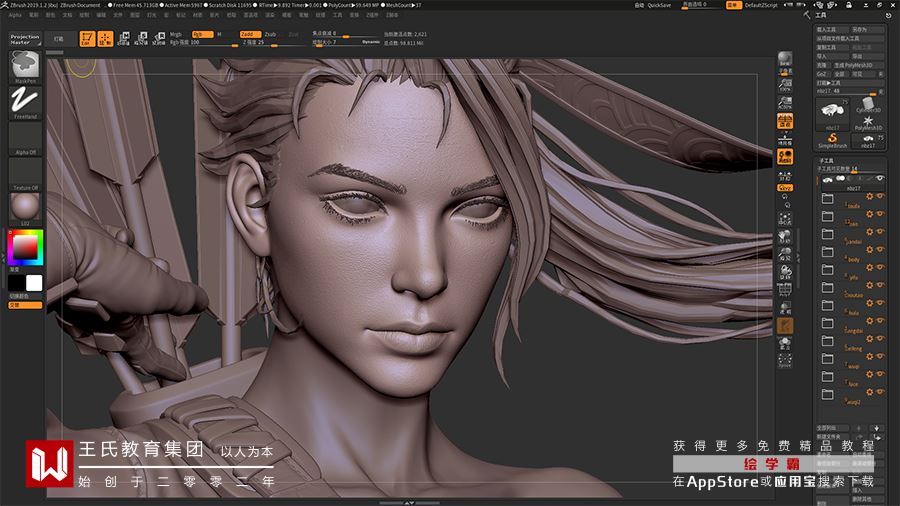Screen dimensions: 900x506
Task: Open the Alpha menu in menu bar
Action: coord(15,15)
